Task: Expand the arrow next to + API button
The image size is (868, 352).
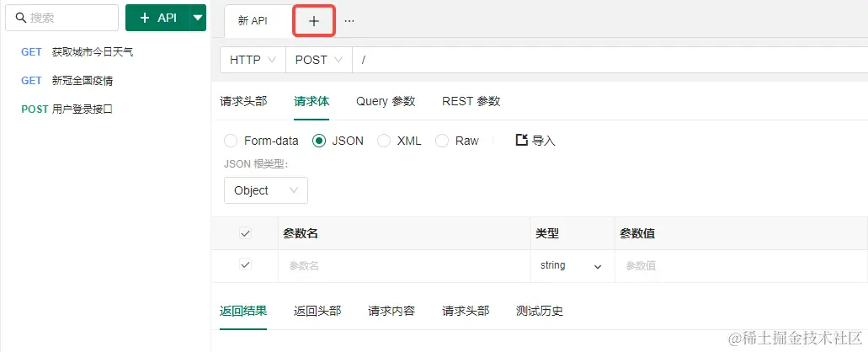Action: pos(198,18)
